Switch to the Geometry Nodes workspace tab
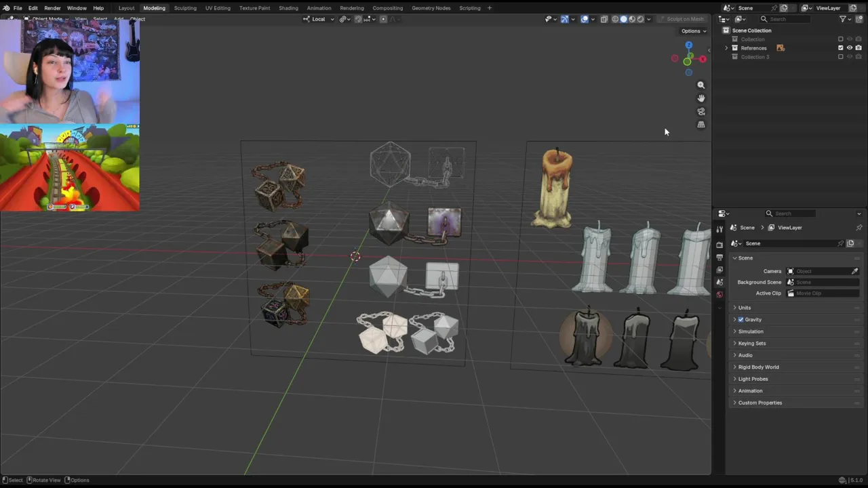 tap(431, 8)
